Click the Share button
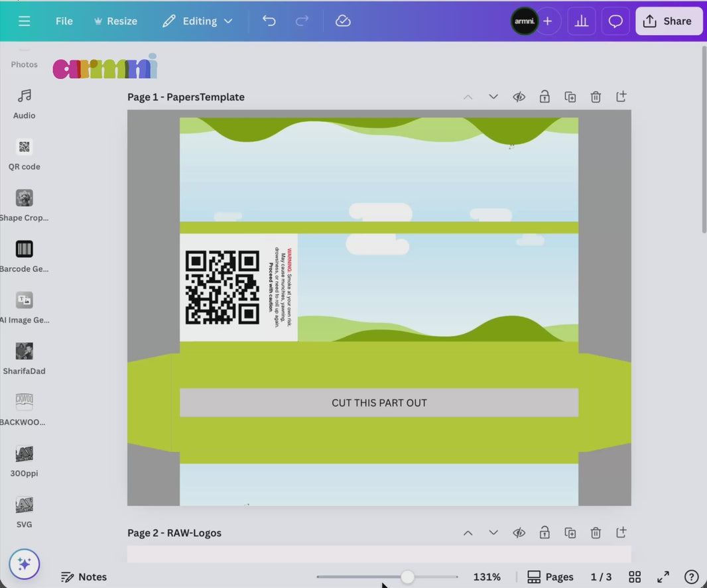The image size is (707, 588). tap(669, 21)
